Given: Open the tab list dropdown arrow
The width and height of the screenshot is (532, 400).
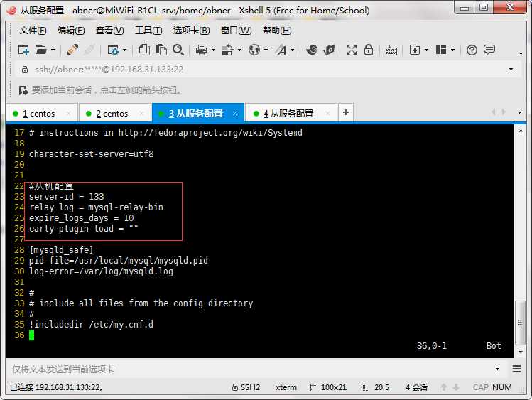Looking at the screenshot, I should (519, 112).
